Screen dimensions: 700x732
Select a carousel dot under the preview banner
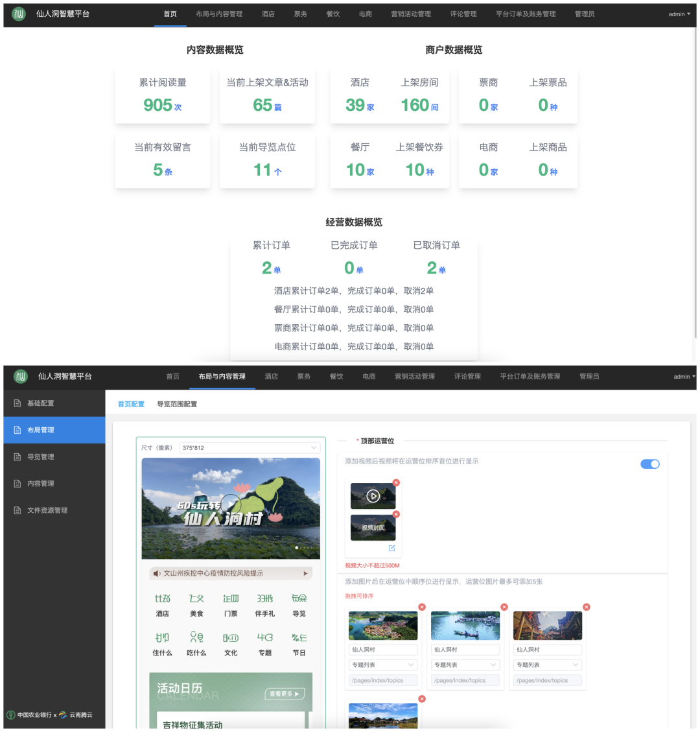point(297,548)
